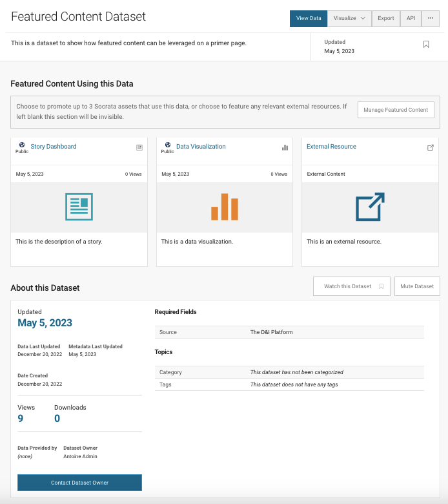Open the Story Dashboard link

coord(54,147)
